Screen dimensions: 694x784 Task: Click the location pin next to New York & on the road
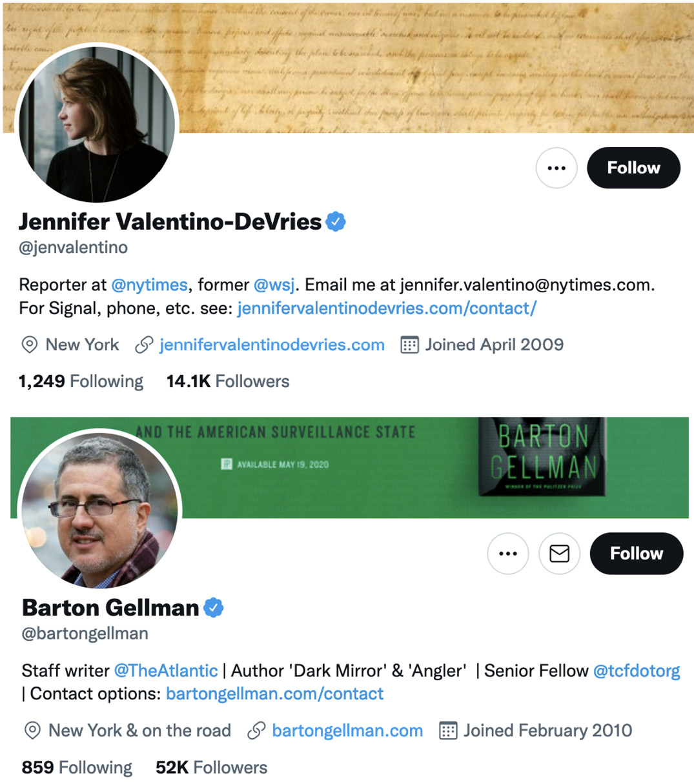pyautogui.click(x=31, y=730)
